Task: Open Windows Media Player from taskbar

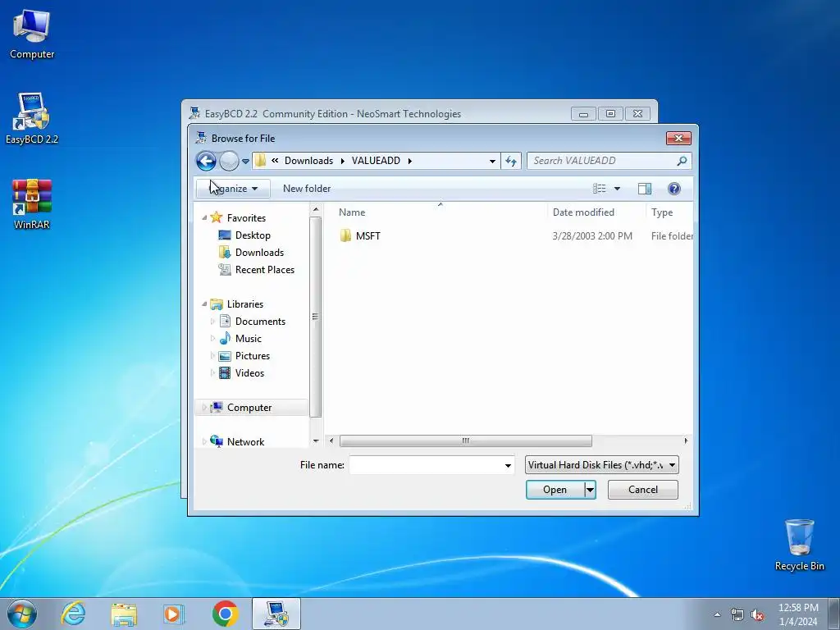Action: point(174,614)
